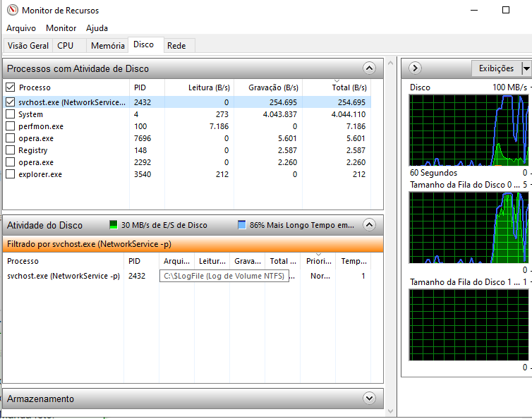This screenshot has width=532, height=419.
Task: Minimize the Monitor de Recursos window
Action: click(x=474, y=10)
